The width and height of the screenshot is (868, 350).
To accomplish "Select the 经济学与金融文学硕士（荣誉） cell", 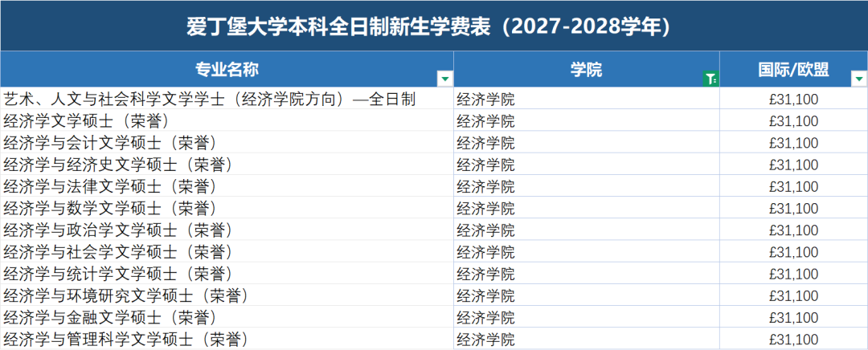I will click(x=227, y=317).
